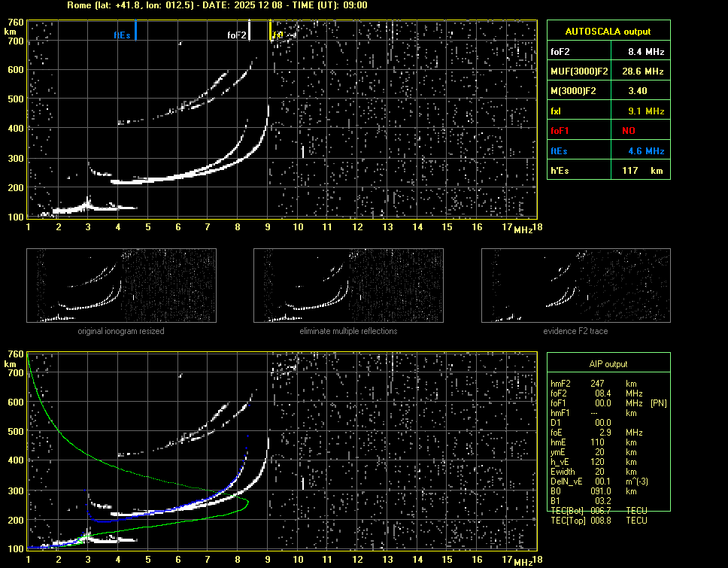This screenshot has width=728, height=568.
Task: Click the AUTOSCALA output header
Action: tap(607, 32)
